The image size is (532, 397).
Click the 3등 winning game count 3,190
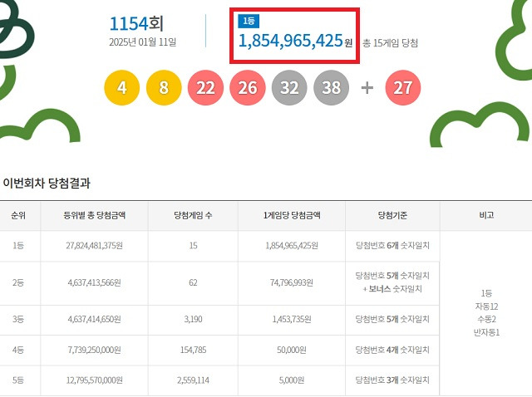193,319
